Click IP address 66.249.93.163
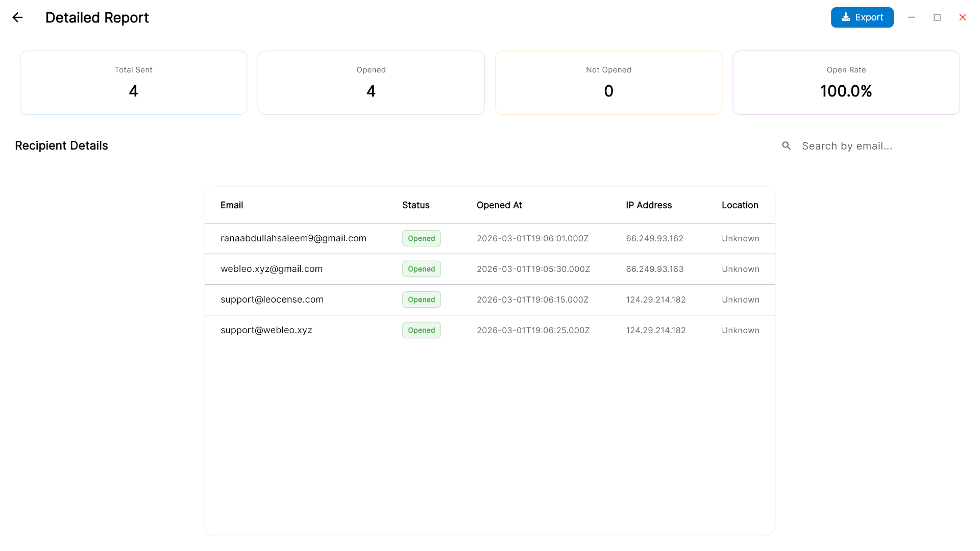980x551 pixels. (655, 269)
